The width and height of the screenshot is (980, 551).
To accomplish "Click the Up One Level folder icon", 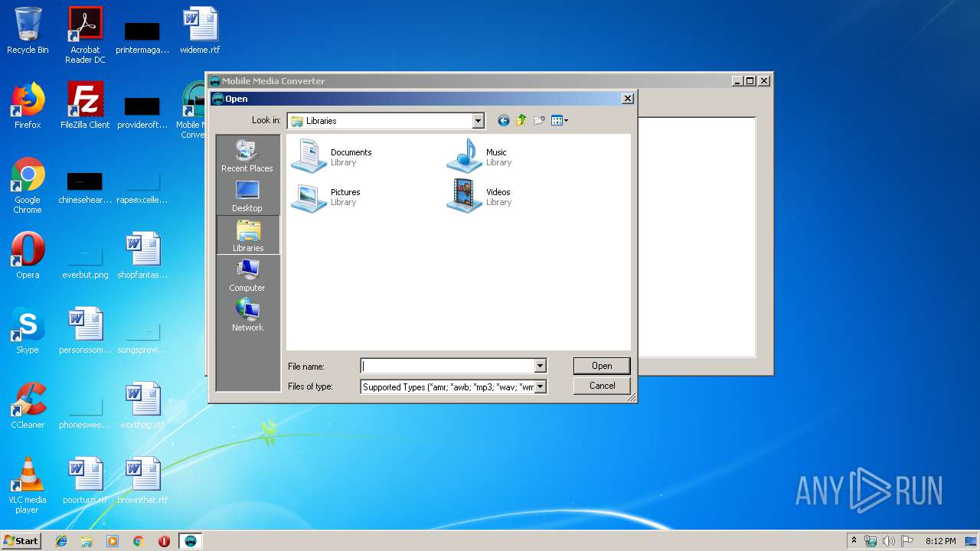I will [521, 120].
